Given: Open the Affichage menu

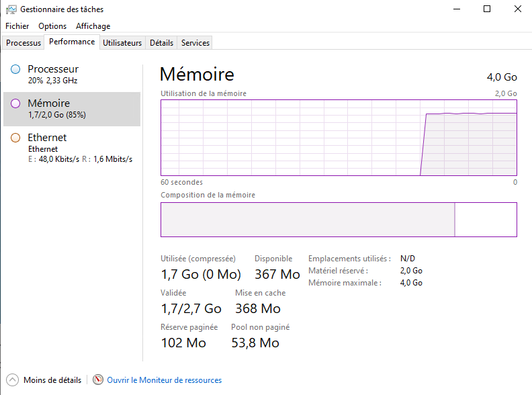Looking at the screenshot, I should pyautogui.click(x=93, y=26).
